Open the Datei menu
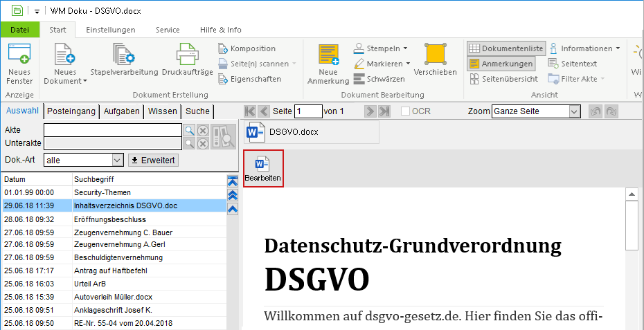Image resolution: width=644 pixels, height=330 pixels. click(20, 30)
